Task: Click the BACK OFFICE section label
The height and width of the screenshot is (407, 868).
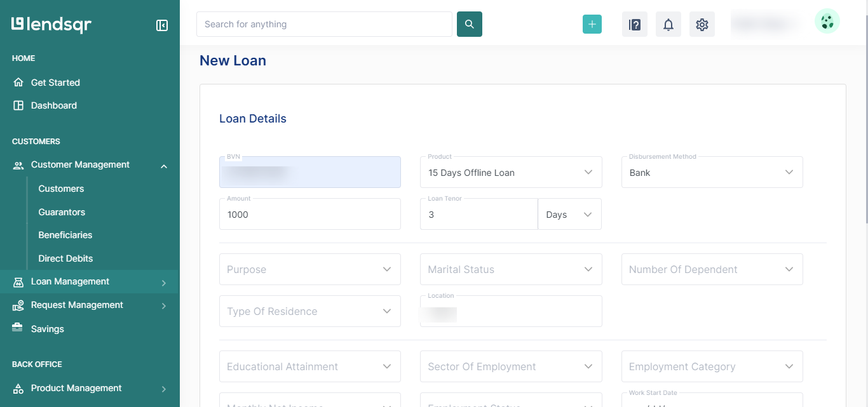Action: pos(37,364)
